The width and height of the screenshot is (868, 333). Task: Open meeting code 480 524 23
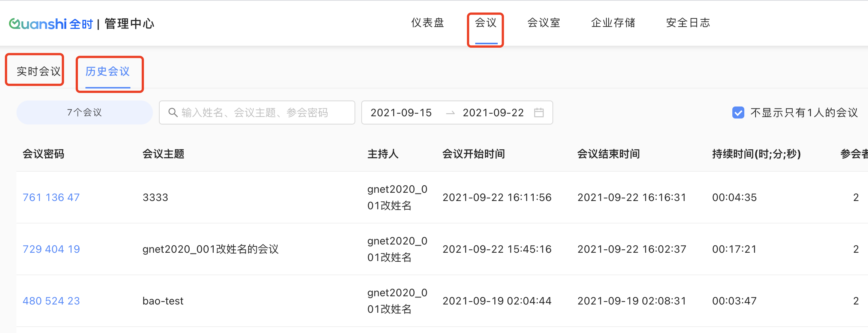tap(51, 301)
